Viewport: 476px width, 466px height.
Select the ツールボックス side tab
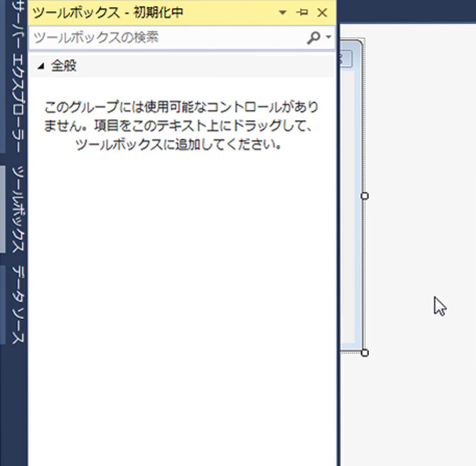tap(17, 209)
